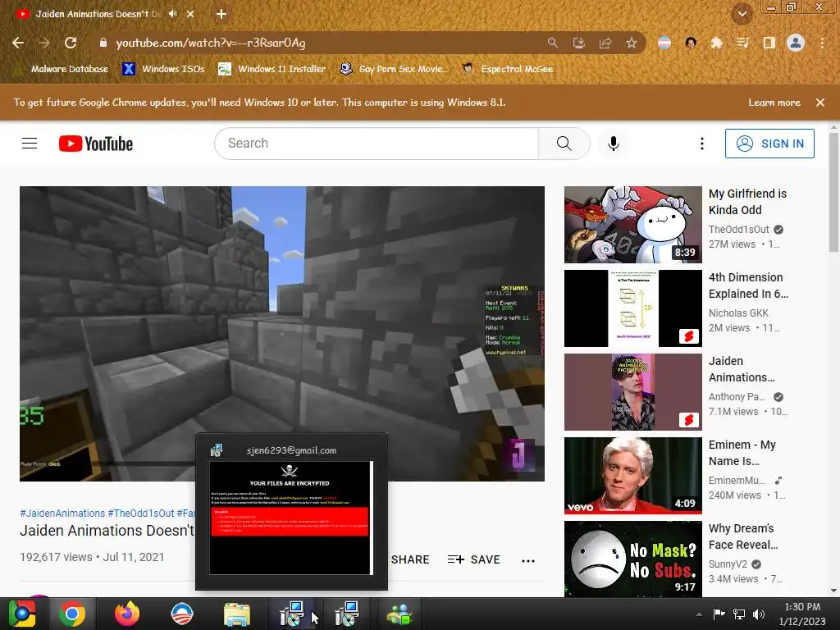This screenshot has width=840, height=630.
Task: Open the Malware Database bookmark
Action: pyautogui.click(x=62, y=69)
